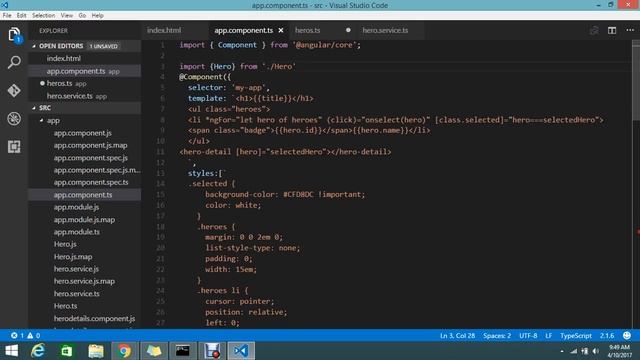This screenshot has width=640, height=360.
Task: Click the open changes icon in editor toolbar
Action: point(594,31)
